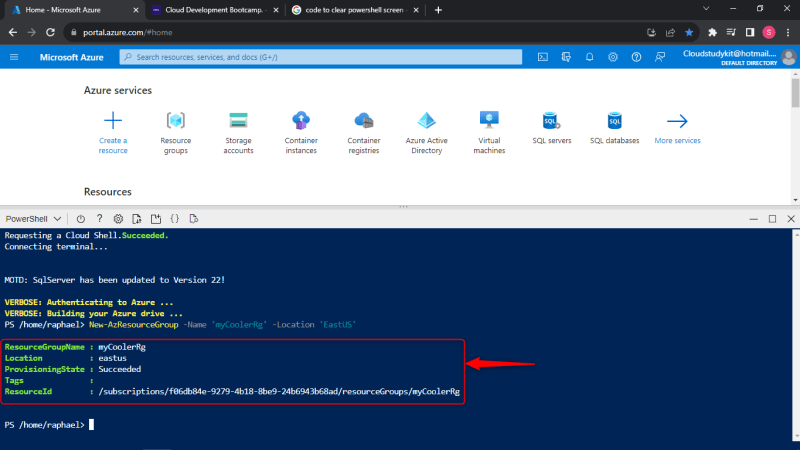The width and height of the screenshot is (800, 450).
Task: Click the browser forward arrow
Action: click(x=32, y=32)
